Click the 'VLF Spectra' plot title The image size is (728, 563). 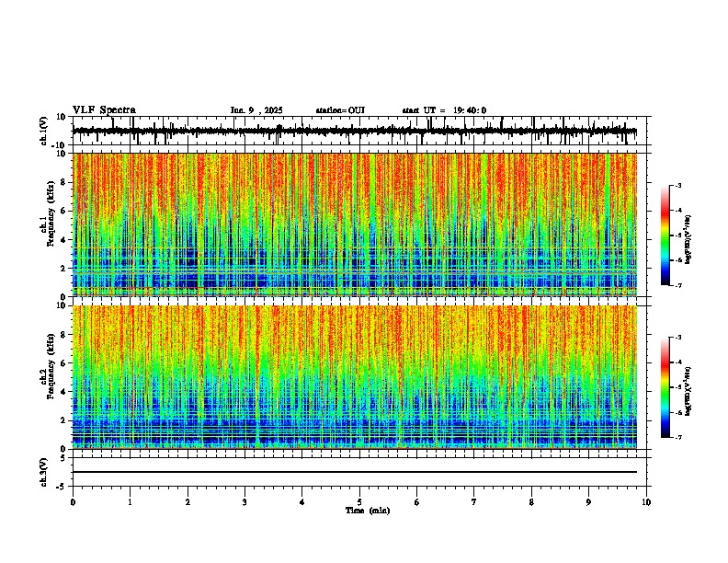click(x=104, y=110)
